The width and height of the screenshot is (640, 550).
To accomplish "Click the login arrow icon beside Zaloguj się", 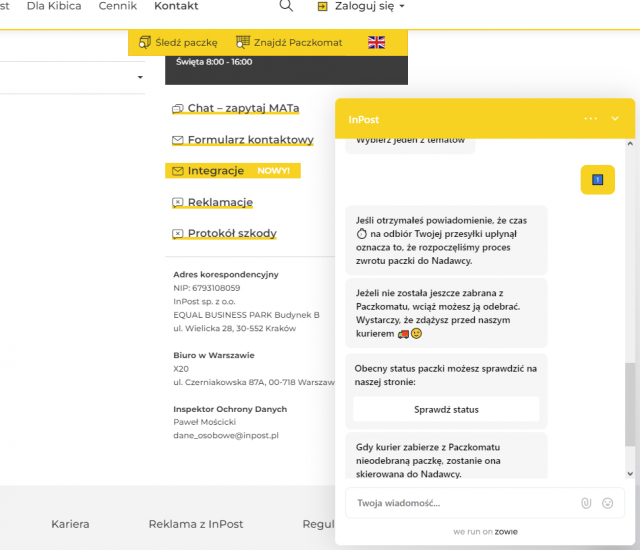I will [322, 7].
